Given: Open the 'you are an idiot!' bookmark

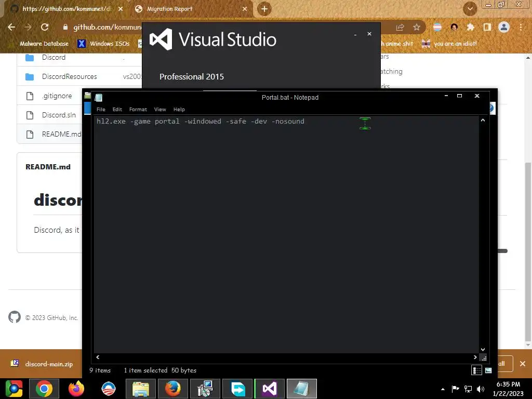Looking at the screenshot, I should (x=449, y=44).
